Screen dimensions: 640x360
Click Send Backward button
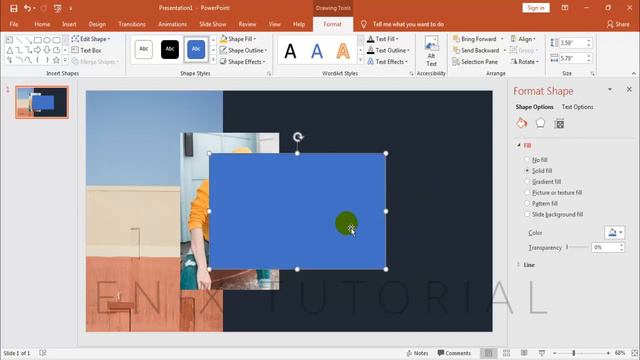(476, 50)
